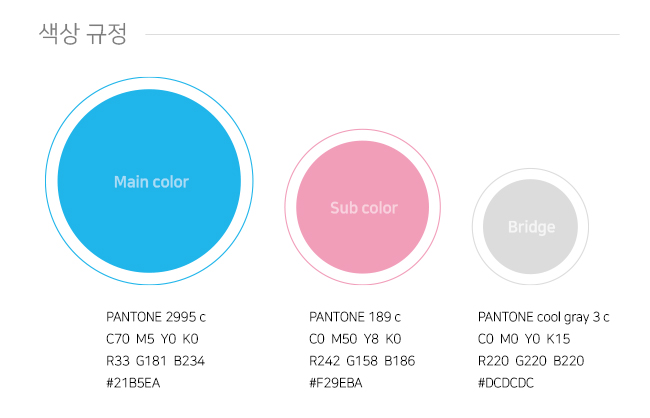Click the R33 G181 B234 values
Viewport: 650px width, 418px height.
155,361
